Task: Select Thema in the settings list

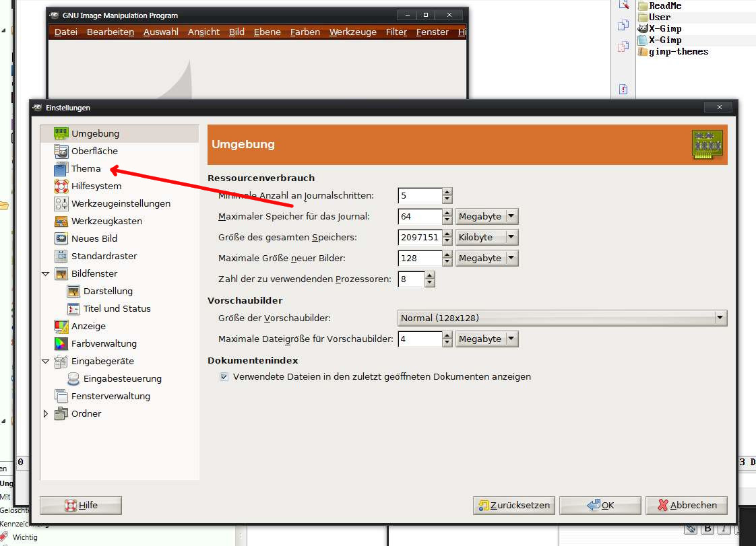Action: (86, 169)
